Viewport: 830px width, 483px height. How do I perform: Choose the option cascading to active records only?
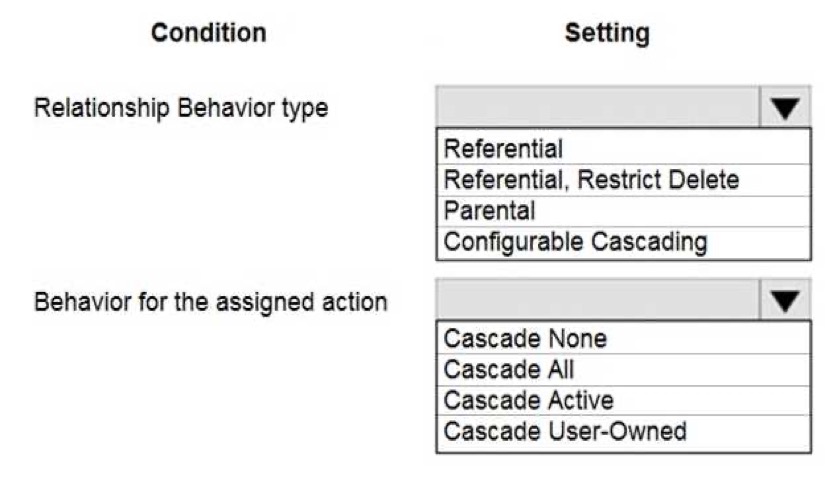tap(624, 400)
